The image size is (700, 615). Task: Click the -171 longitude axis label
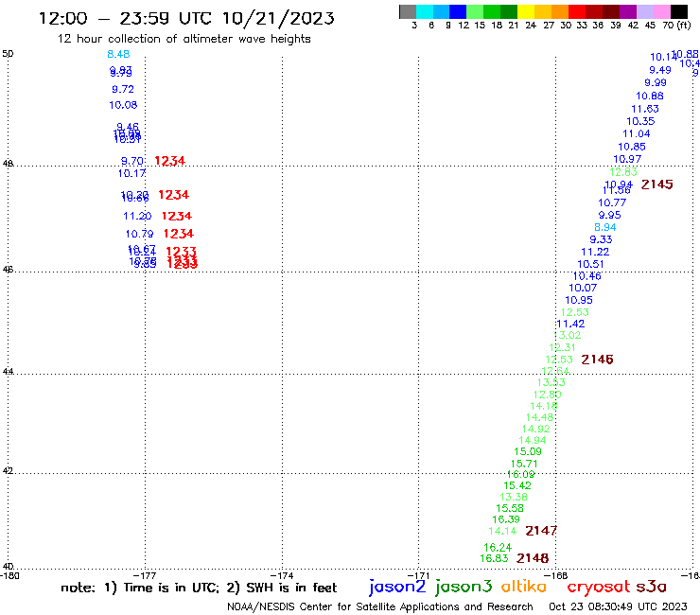click(418, 575)
